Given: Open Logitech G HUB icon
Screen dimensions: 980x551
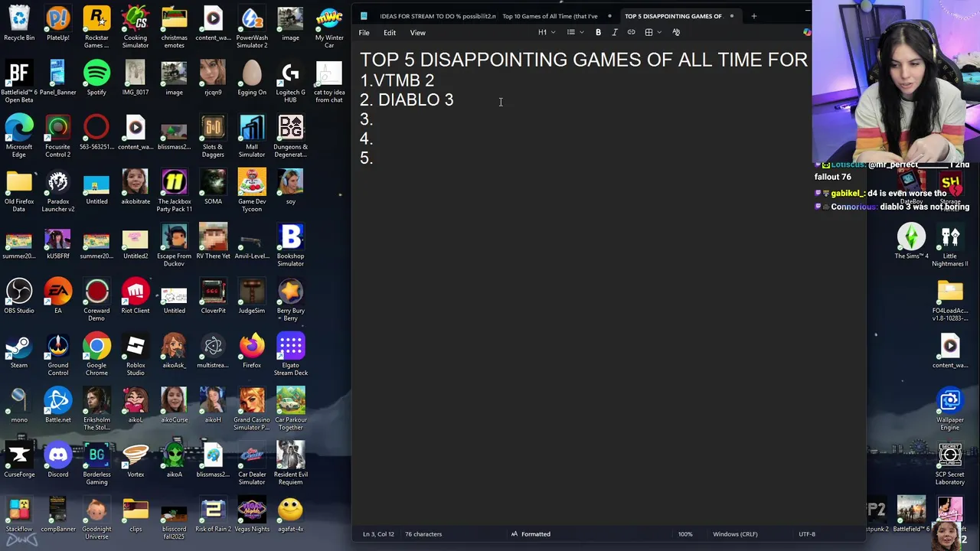Looking at the screenshot, I should tap(290, 83).
